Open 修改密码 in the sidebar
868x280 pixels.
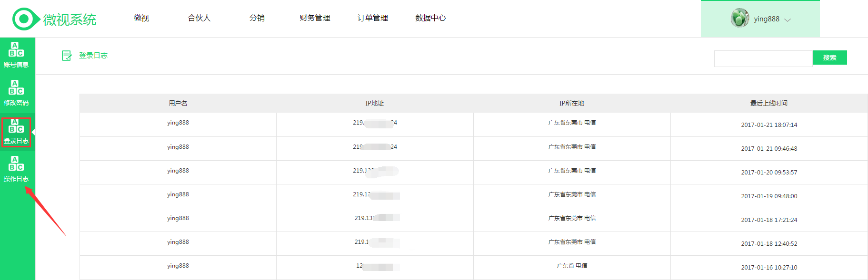(x=17, y=93)
